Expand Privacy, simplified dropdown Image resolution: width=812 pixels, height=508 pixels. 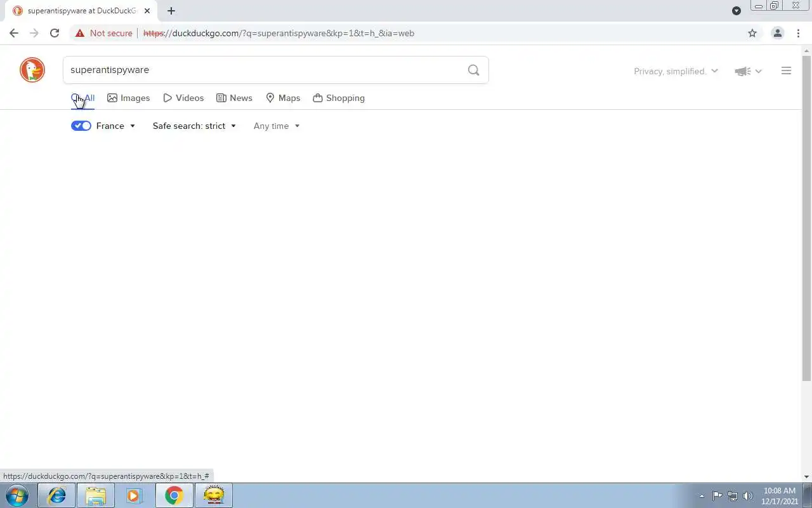pyautogui.click(x=676, y=71)
